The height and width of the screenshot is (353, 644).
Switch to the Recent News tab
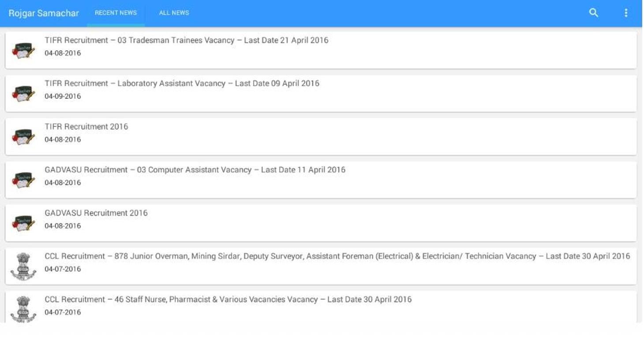click(116, 13)
